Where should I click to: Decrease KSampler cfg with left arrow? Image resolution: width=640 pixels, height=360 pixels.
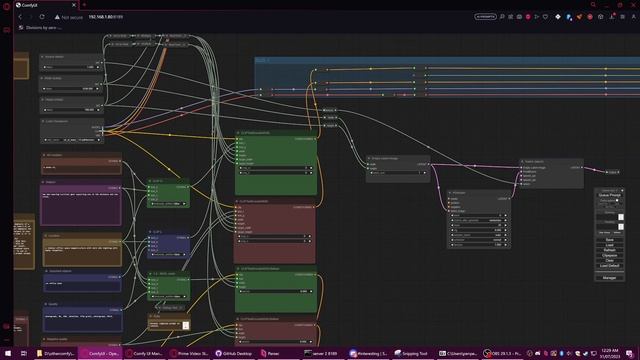pyautogui.click(x=452, y=230)
